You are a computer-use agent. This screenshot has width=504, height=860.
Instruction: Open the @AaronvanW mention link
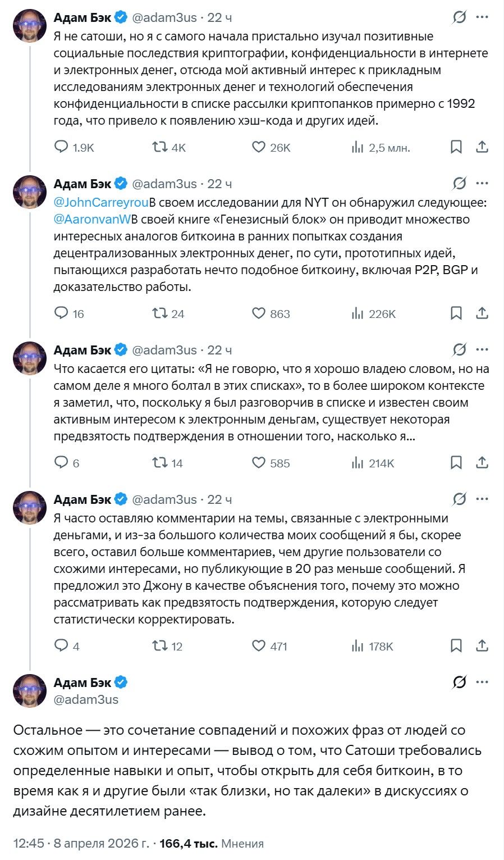[93, 219]
